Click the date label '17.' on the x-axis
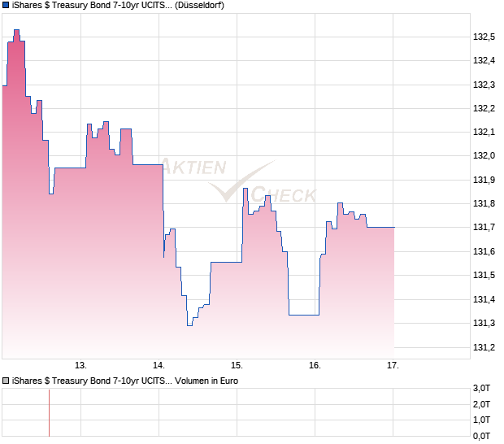The height and width of the screenshot is (444, 504). 393,366
